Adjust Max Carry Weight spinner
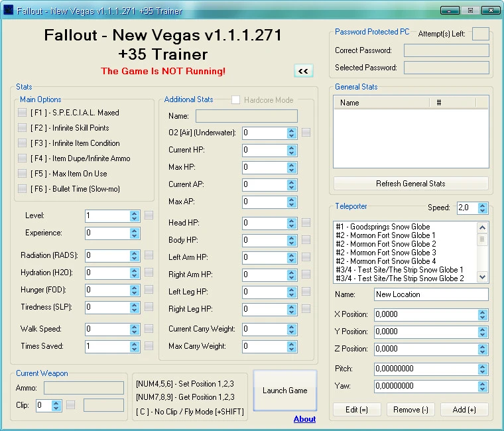Image resolution: width=504 pixels, height=431 pixels. click(292, 347)
